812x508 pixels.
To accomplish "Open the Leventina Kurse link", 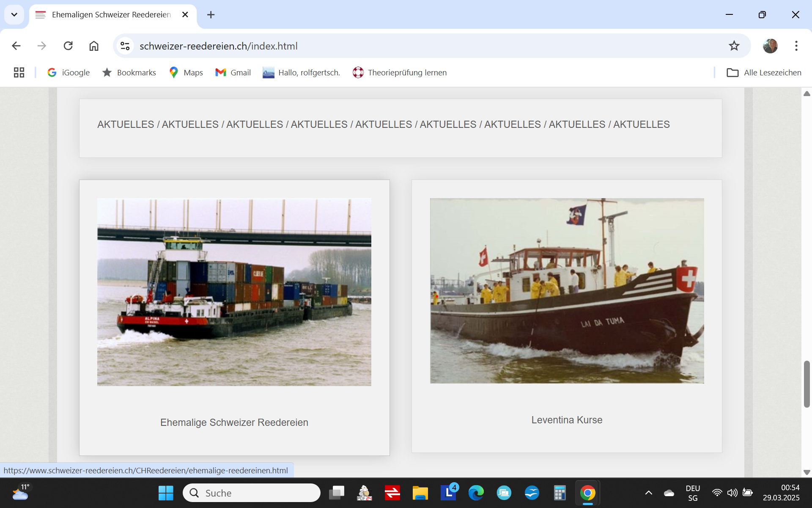I will [x=567, y=420].
